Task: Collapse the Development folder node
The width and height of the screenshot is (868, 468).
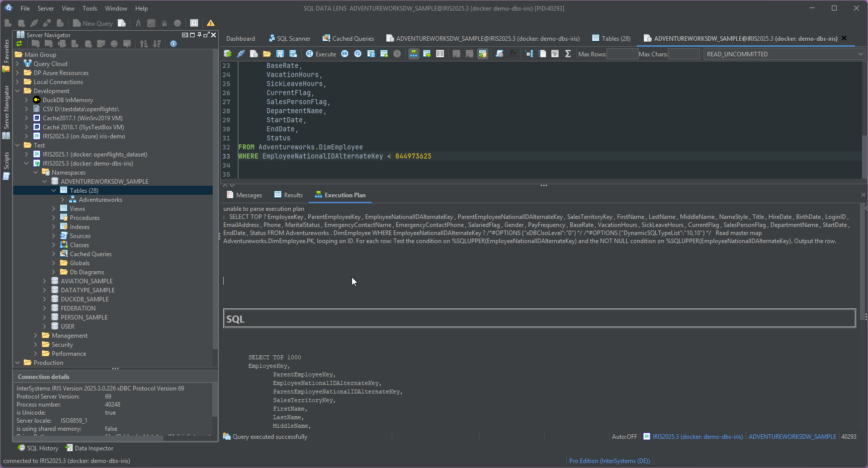Action: (18, 91)
